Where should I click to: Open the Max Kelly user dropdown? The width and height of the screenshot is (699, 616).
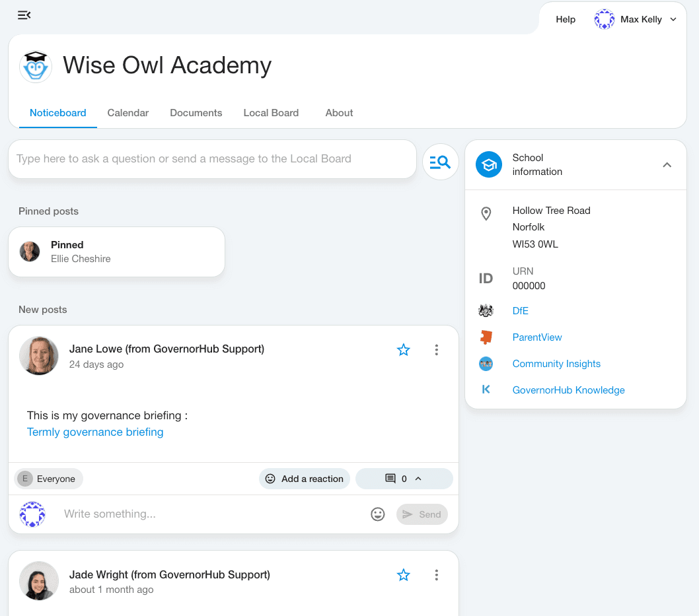point(637,20)
